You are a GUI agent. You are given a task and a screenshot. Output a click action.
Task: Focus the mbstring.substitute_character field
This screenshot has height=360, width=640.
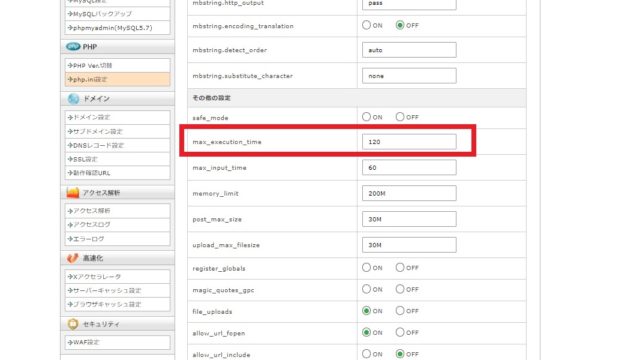point(409,76)
